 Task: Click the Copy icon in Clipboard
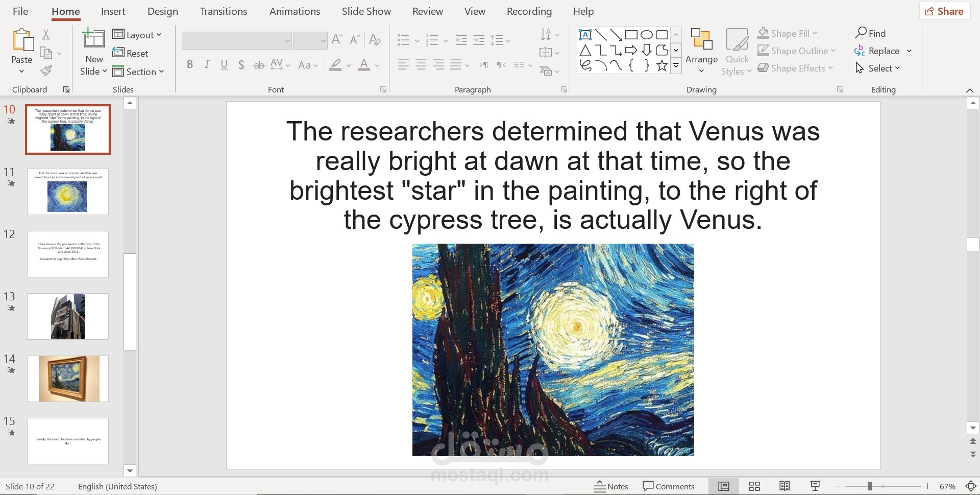[x=46, y=53]
